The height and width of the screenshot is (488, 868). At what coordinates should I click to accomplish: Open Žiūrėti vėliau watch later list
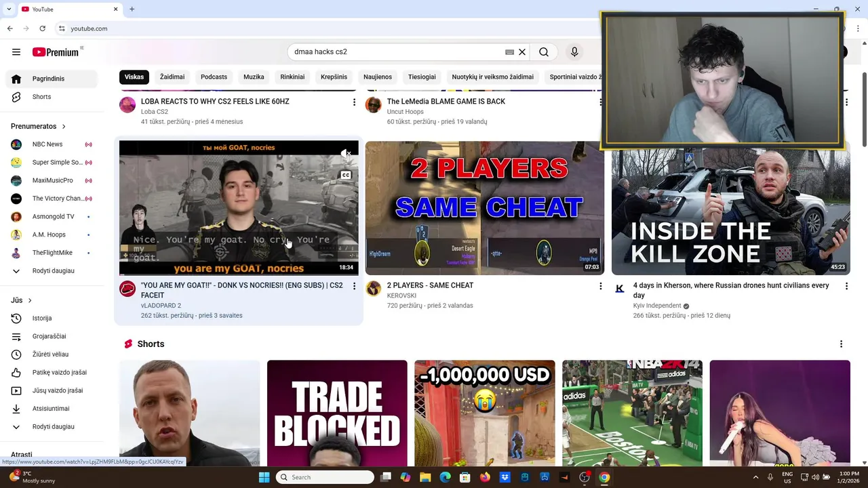tap(52, 354)
